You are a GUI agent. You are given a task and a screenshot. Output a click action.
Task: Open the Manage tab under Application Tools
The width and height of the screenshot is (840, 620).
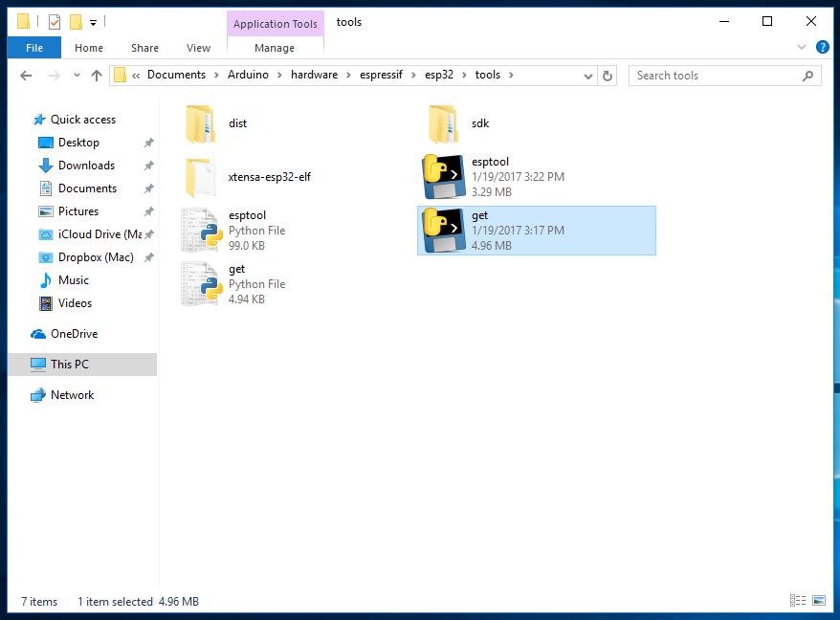click(x=275, y=47)
